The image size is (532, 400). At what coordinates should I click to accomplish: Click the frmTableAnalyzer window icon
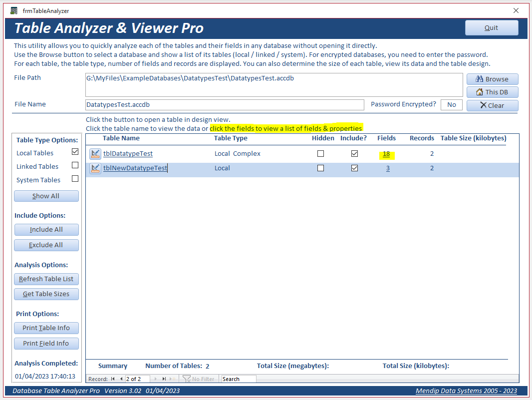tap(14, 10)
